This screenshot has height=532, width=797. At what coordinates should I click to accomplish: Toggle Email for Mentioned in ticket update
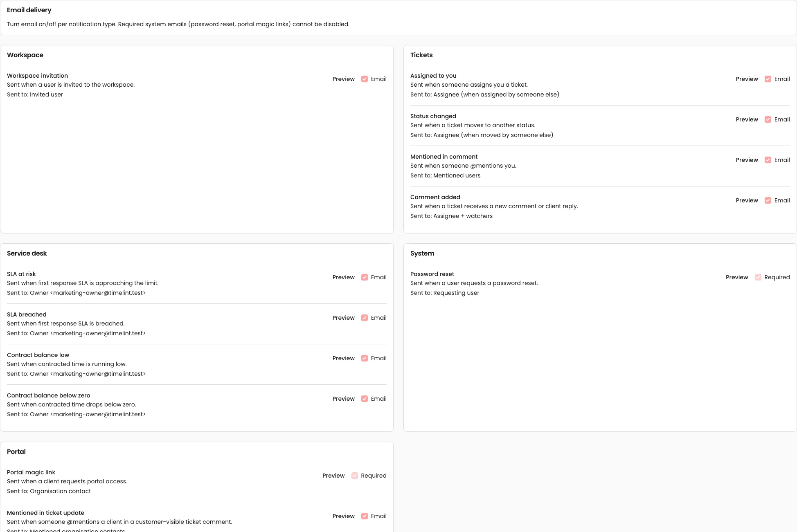(365, 516)
